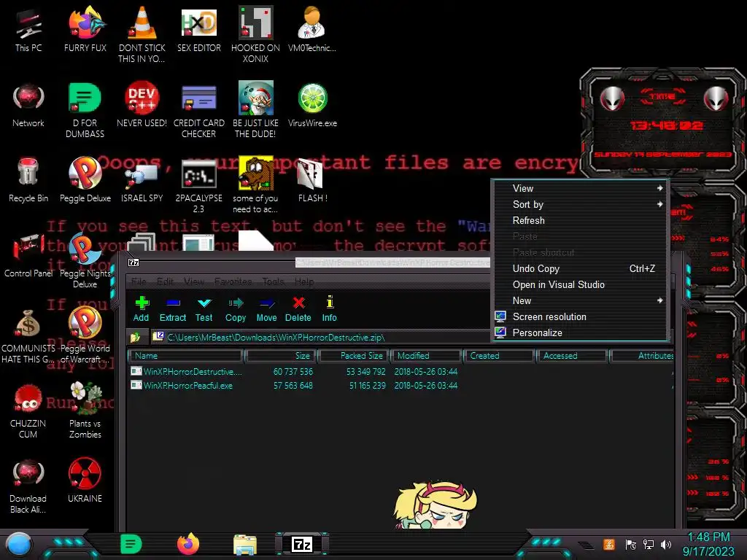Open the UKRAINE radiation icon
The image size is (747, 560).
pos(85,480)
